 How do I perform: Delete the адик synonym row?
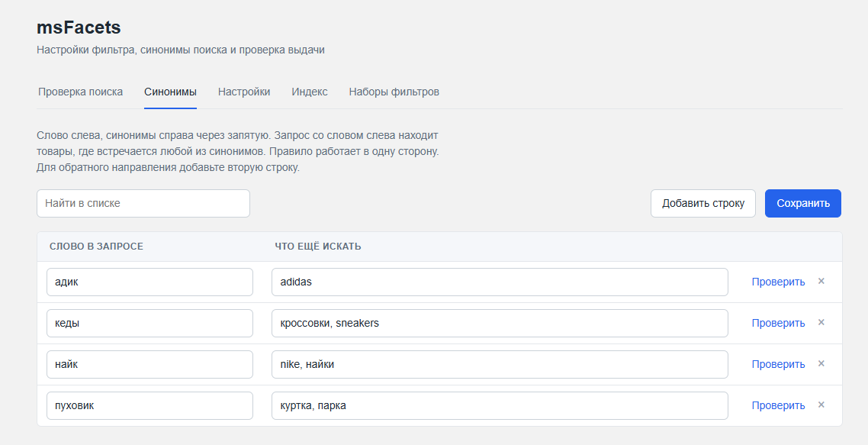point(821,282)
